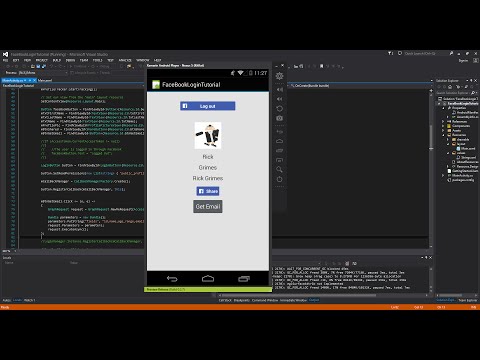The height and width of the screenshot is (360, 480).
Task: Toggle auto-hide pin on Solution Explorer
Action: click(471, 81)
